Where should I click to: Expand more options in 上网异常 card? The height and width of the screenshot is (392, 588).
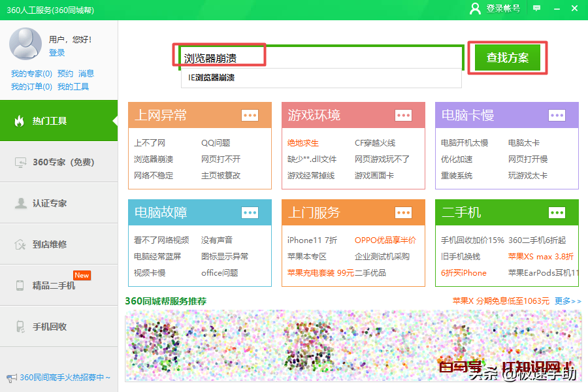point(250,116)
